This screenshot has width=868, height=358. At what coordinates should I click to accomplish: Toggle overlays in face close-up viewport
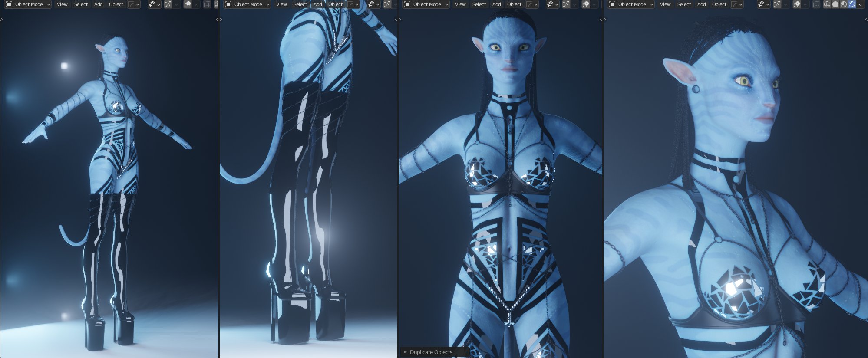[x=797, y=4]
